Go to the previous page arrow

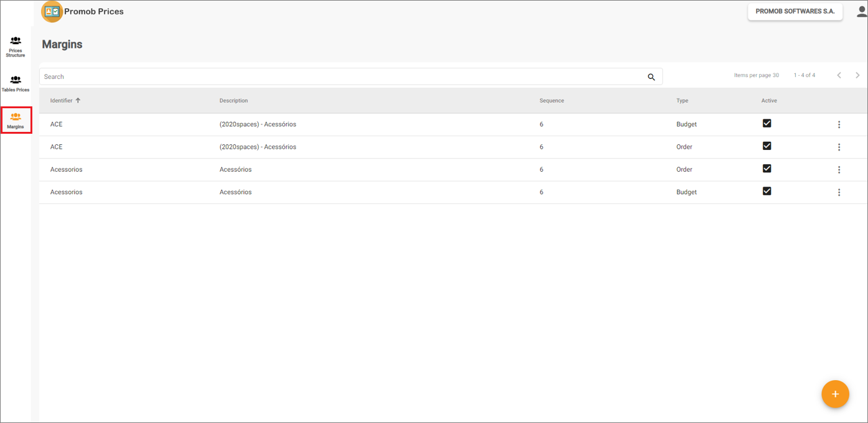(839, 75)
